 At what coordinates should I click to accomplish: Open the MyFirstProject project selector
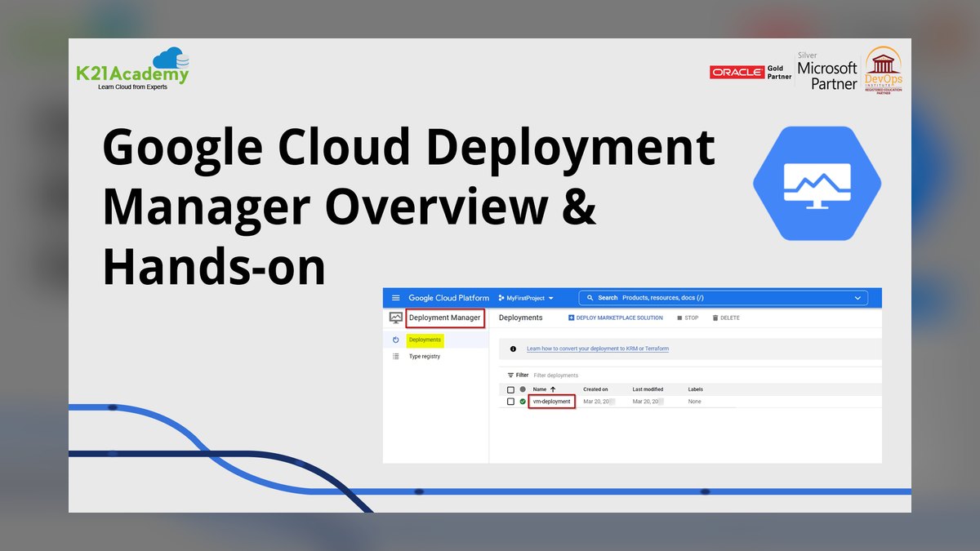pos(526,298)
